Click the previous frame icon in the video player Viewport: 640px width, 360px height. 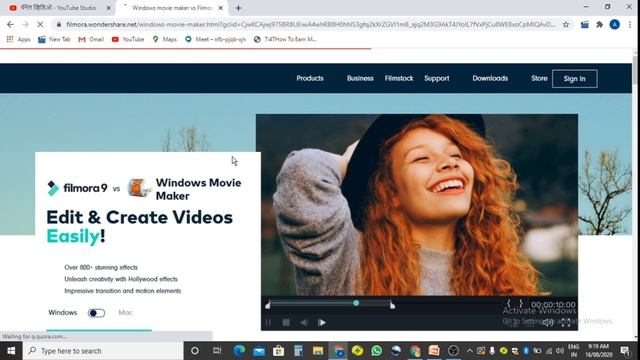304,322
